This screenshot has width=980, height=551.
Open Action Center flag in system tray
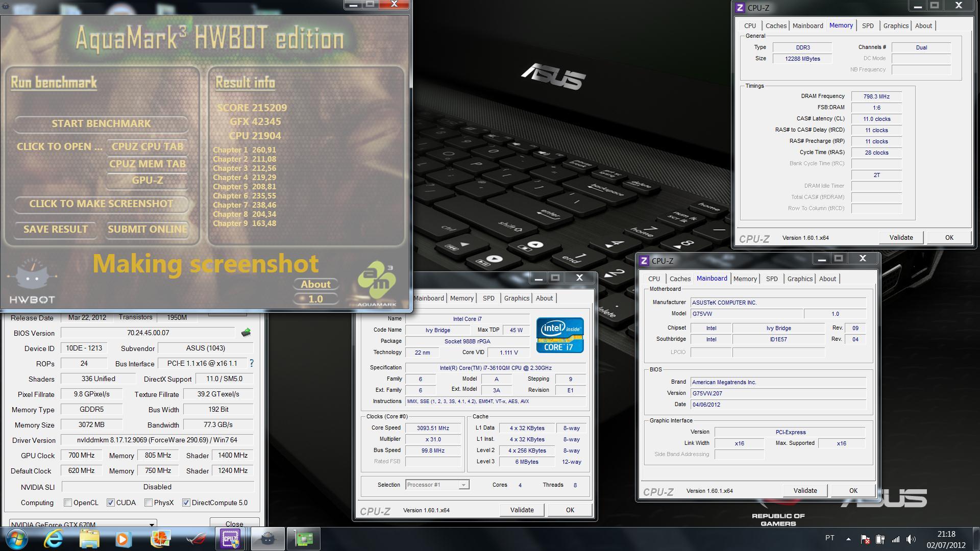865,539
